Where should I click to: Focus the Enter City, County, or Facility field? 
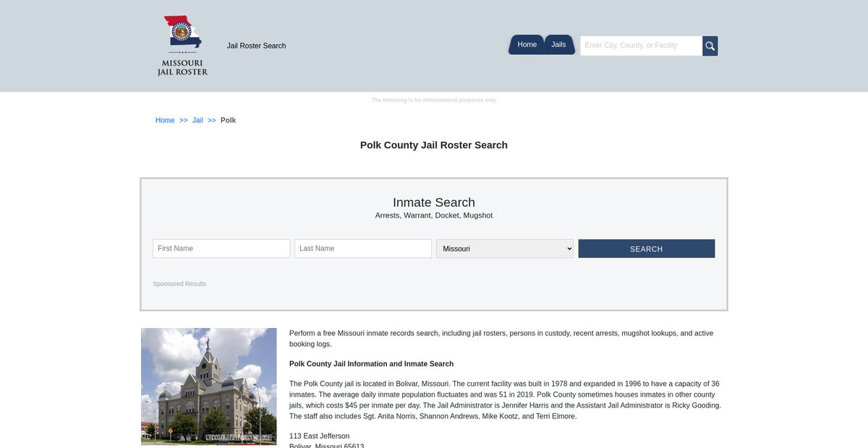[x=641, y=46]
